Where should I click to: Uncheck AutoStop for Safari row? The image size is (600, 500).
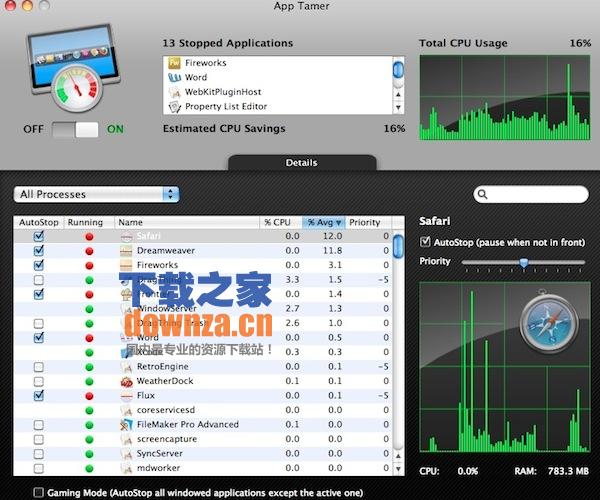(39, 236)
